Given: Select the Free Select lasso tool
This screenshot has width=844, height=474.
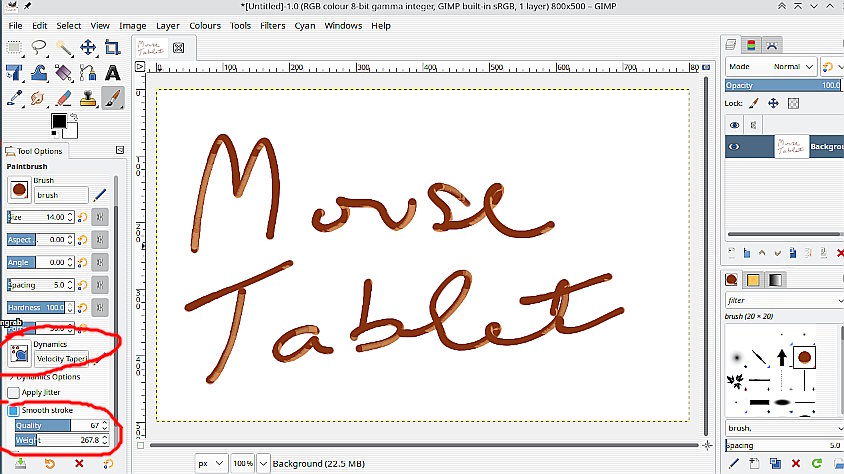Looking at the screenshot, I should tap(39, 47).
